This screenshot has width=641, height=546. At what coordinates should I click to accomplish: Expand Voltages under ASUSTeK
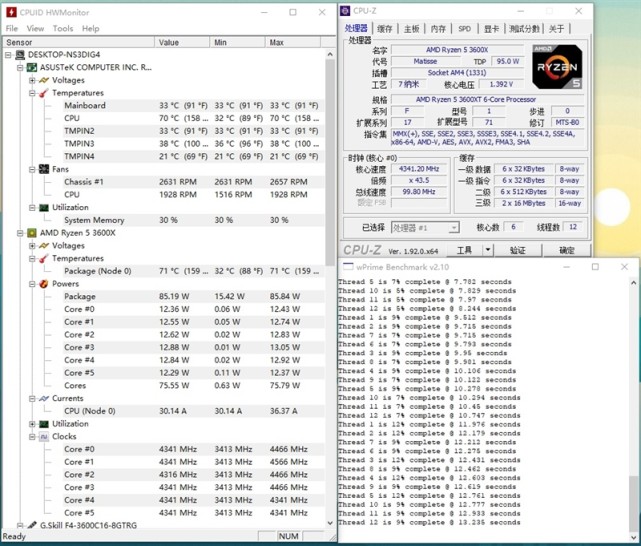[x=32, y=80]
